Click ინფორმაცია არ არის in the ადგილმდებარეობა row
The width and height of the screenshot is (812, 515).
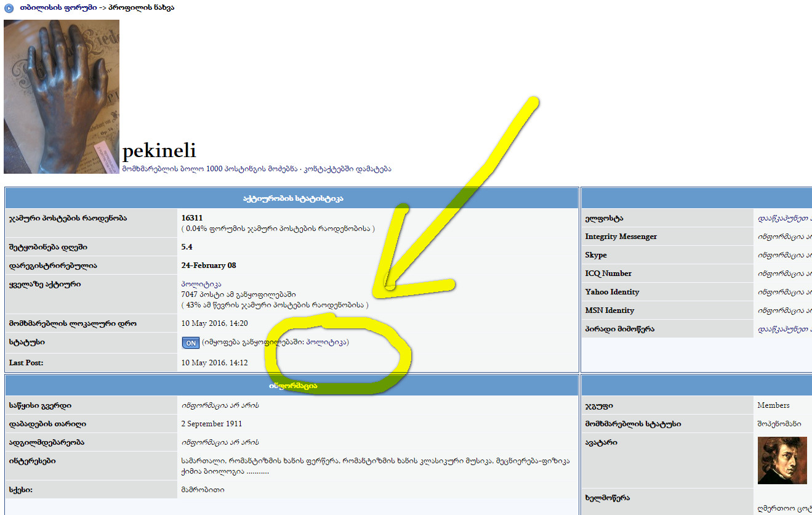tap(220, 442)
